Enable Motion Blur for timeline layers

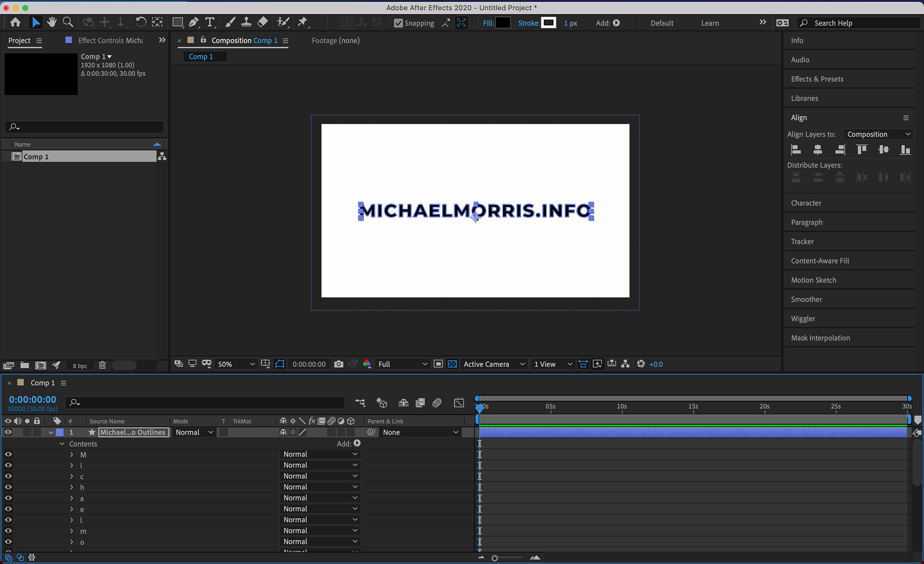pos(437,403)
